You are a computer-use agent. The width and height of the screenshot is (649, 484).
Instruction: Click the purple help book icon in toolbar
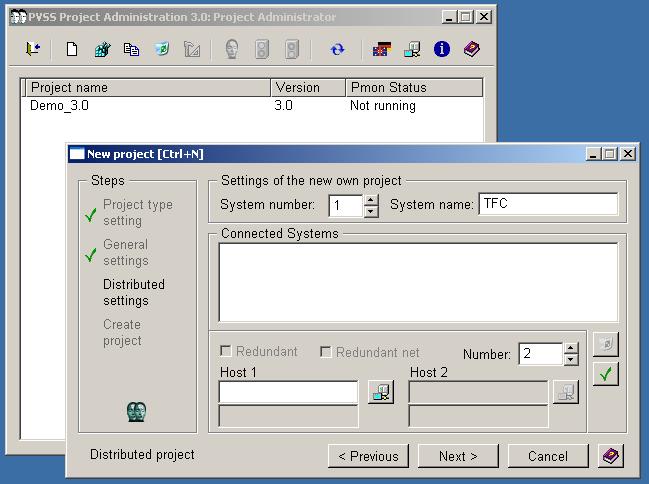(x=471, y=49)
